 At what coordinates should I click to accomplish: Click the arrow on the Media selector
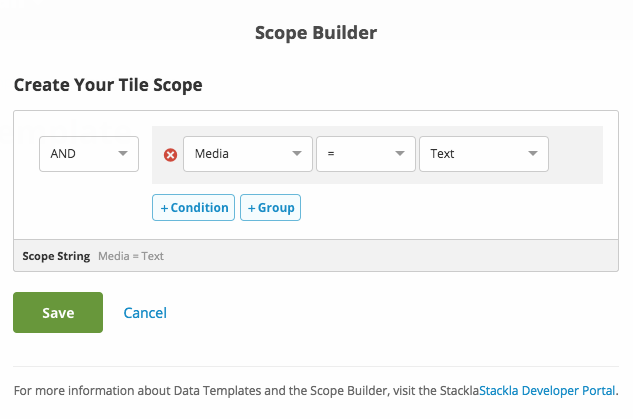point(296,153)
